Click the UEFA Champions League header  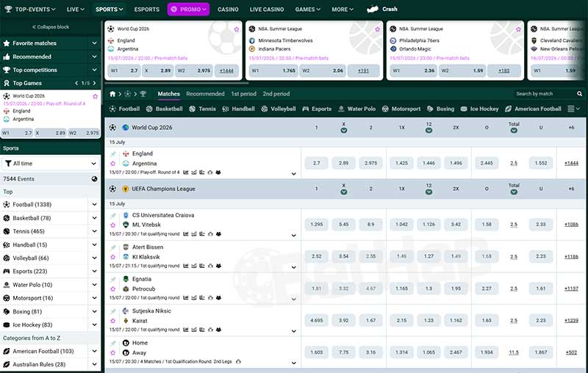[163, 189]
